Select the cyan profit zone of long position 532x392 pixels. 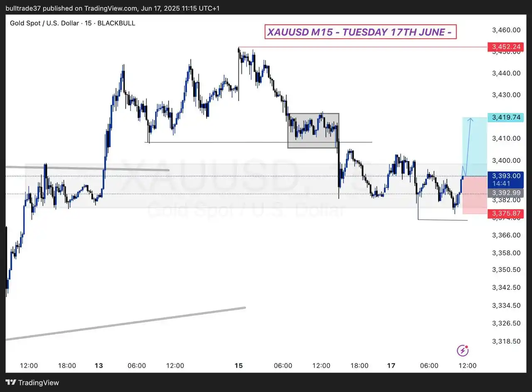[x=475, y=147]
